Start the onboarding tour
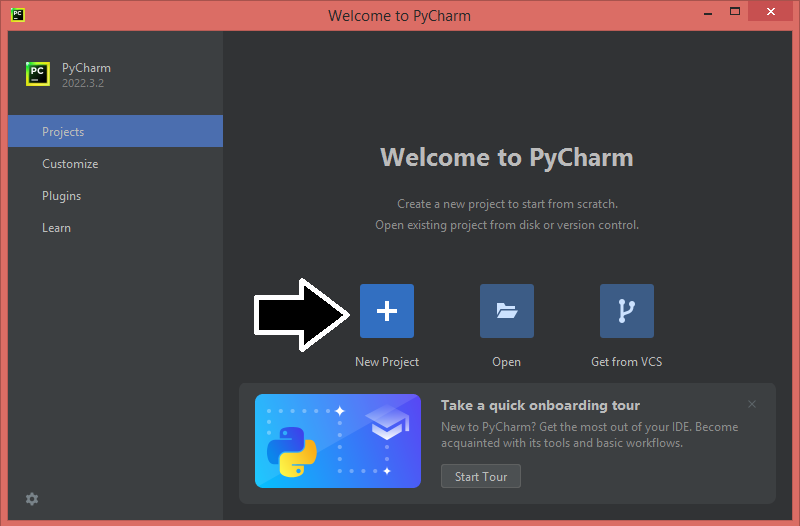Viewport: 800px width, 526px height. coord(481,476)
